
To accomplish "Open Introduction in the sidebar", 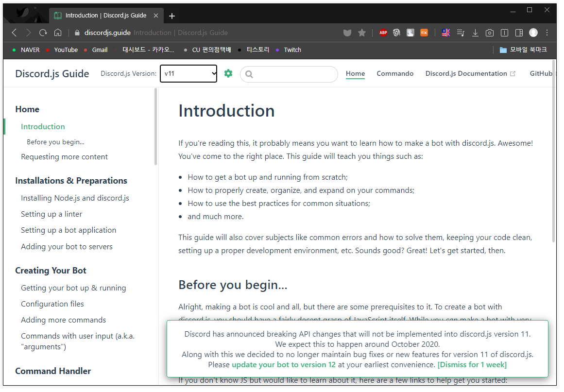I will pyautogui.click(x=43, y=127).
